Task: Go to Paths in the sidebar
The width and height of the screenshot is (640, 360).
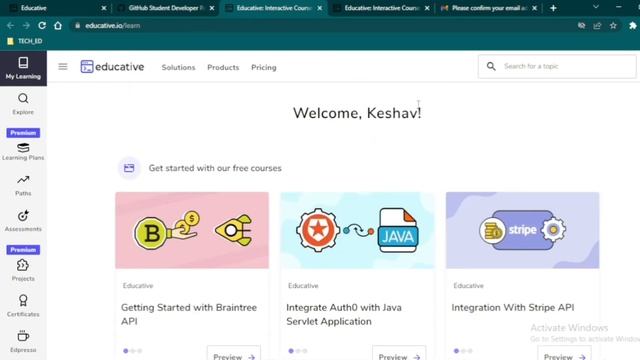Action: pos(23,186)
